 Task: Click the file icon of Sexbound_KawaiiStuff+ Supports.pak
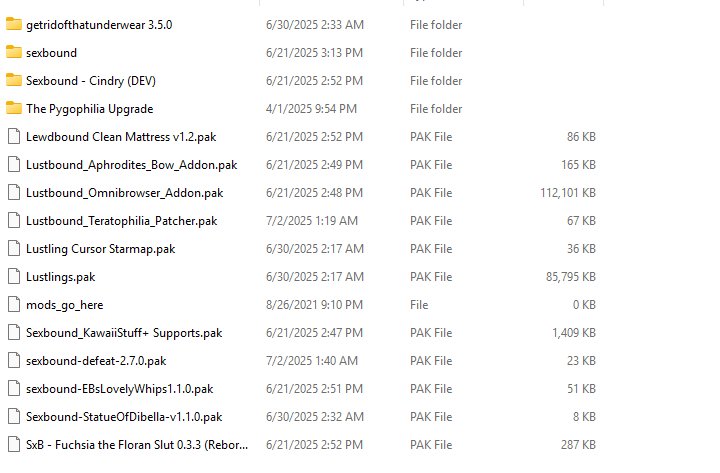[14, 332]
